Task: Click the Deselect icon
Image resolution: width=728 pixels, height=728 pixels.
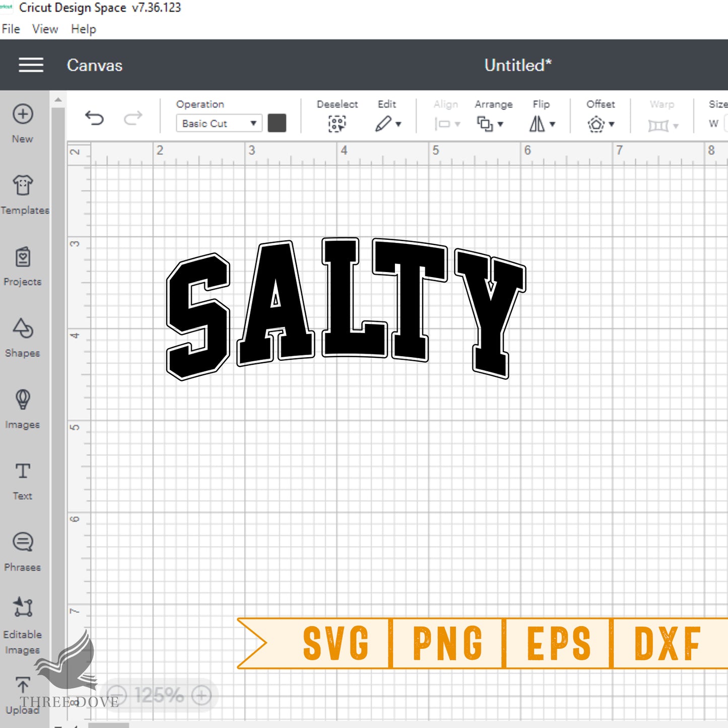Action: (337, 123)
